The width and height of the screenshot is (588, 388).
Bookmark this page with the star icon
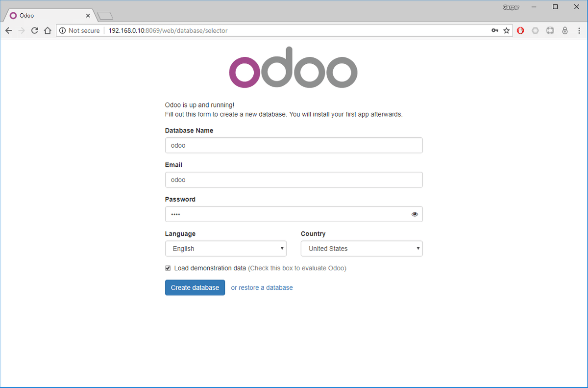click(x=507, y=30)
